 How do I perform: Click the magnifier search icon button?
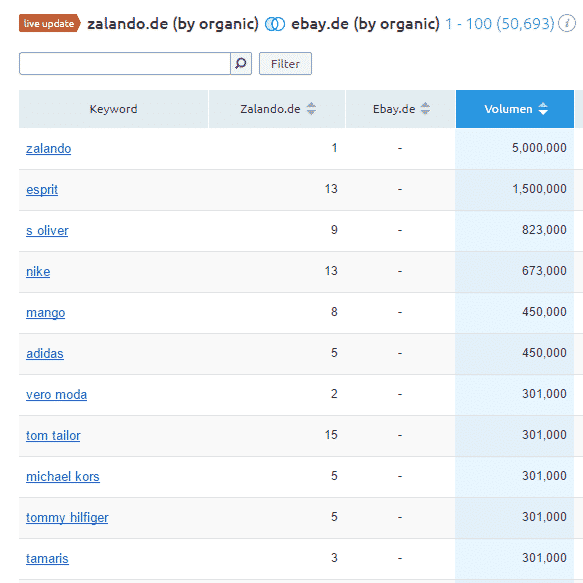tap(241, 64)
